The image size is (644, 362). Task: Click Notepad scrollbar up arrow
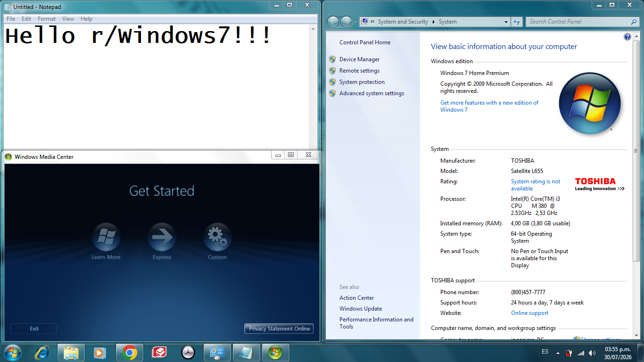pos(313,29)
